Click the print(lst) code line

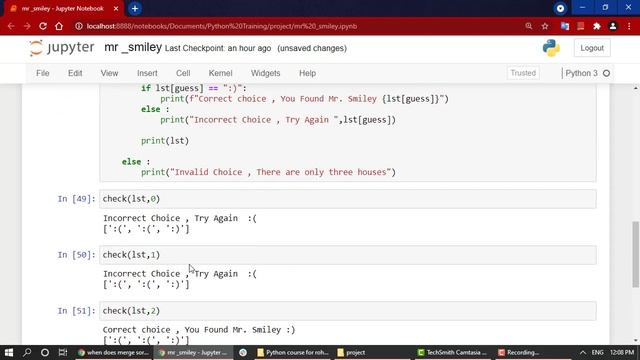tap(165, 141)
